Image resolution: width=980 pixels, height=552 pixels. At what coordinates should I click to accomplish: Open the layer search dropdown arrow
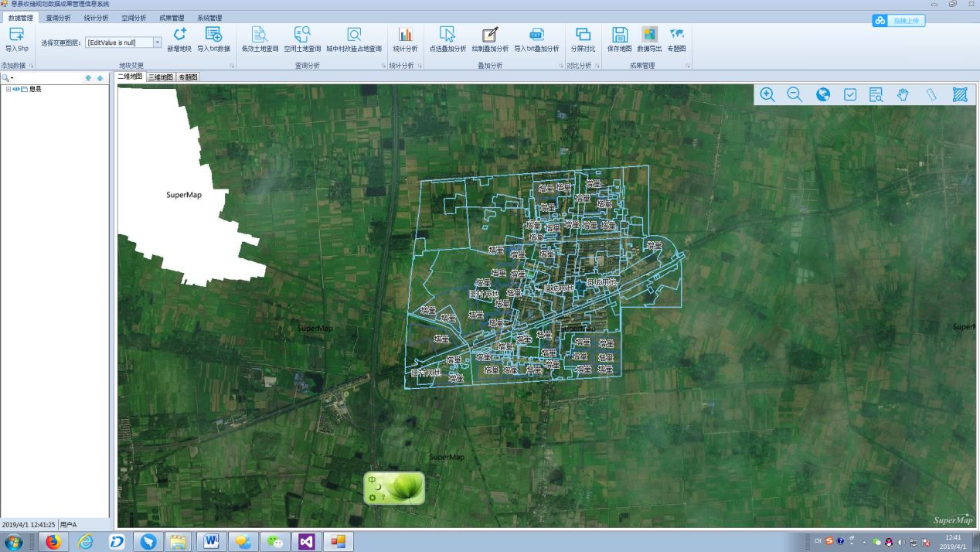[12, 78]
